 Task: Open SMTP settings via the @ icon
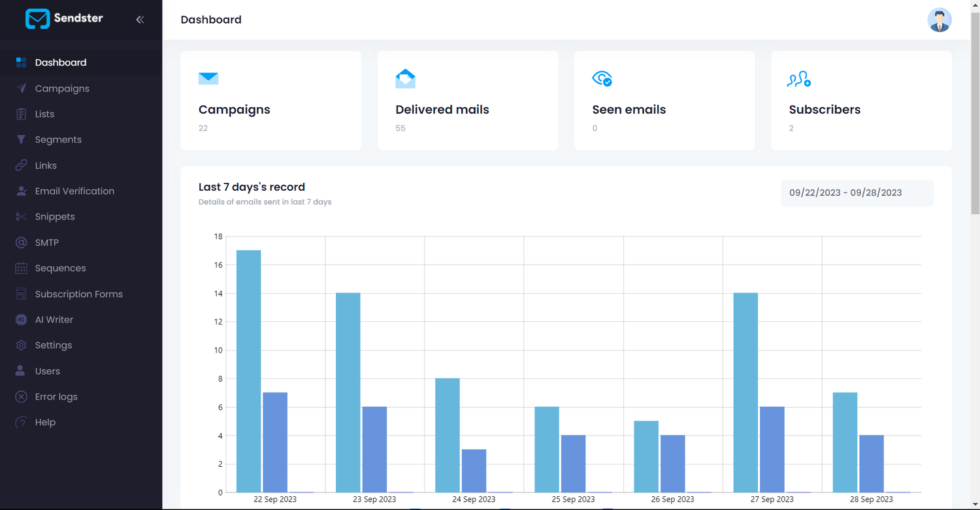(x=22, y=242)
